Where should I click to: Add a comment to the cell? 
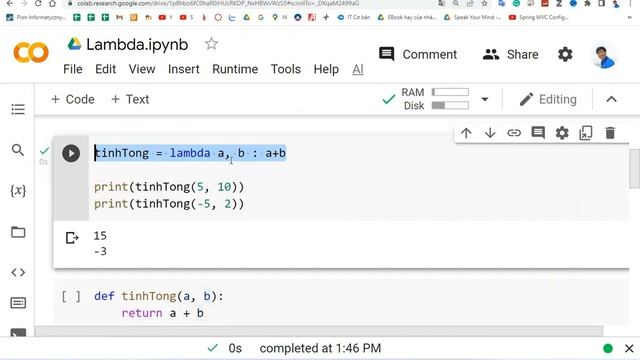point(538,133)
